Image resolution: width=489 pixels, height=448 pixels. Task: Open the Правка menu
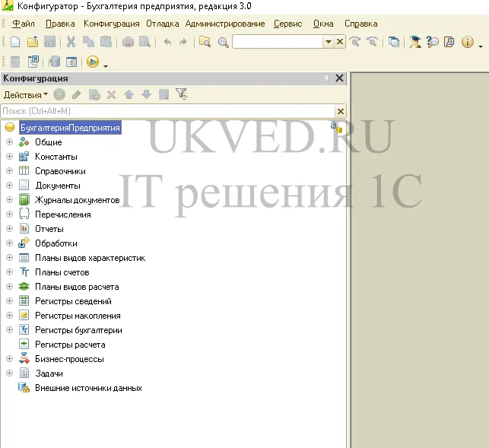click(60, 24)
